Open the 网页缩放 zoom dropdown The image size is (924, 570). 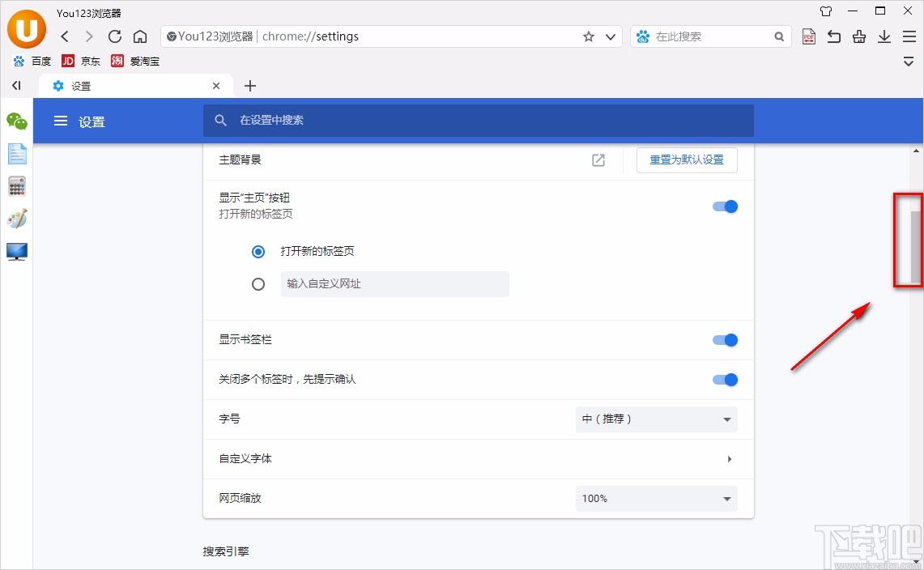[655, 499]
